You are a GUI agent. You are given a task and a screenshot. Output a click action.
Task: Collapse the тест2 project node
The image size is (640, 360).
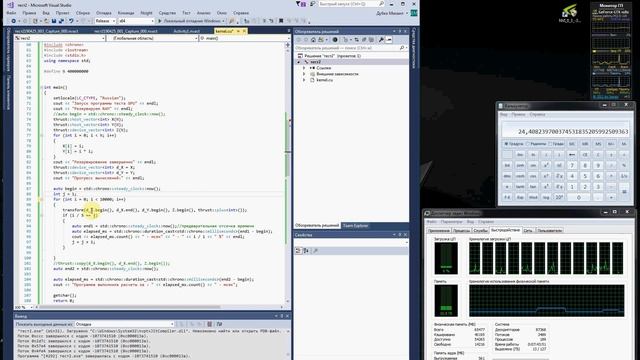(x=298, y=62)
